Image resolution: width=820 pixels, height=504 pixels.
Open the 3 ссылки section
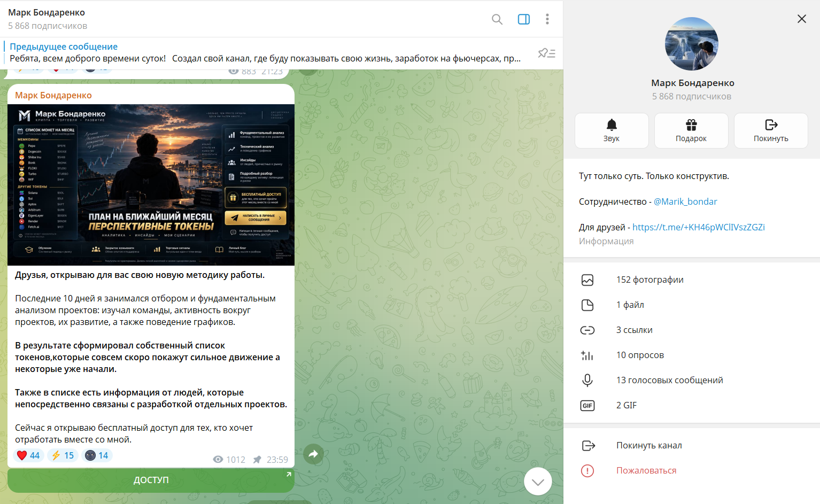pyautogui.click(x=692, y=330)
